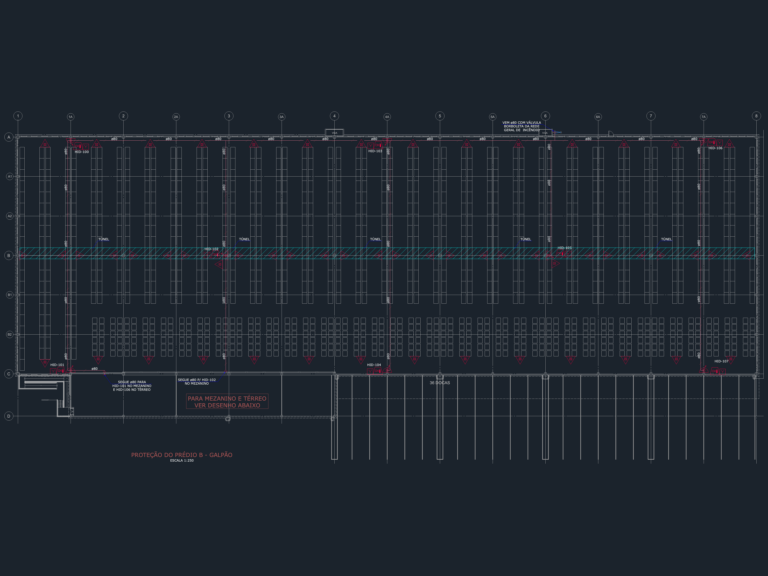The image size is (768, 576).
Task: Click the HID-101 hydrant label
Action: click(x=57, y=365)
